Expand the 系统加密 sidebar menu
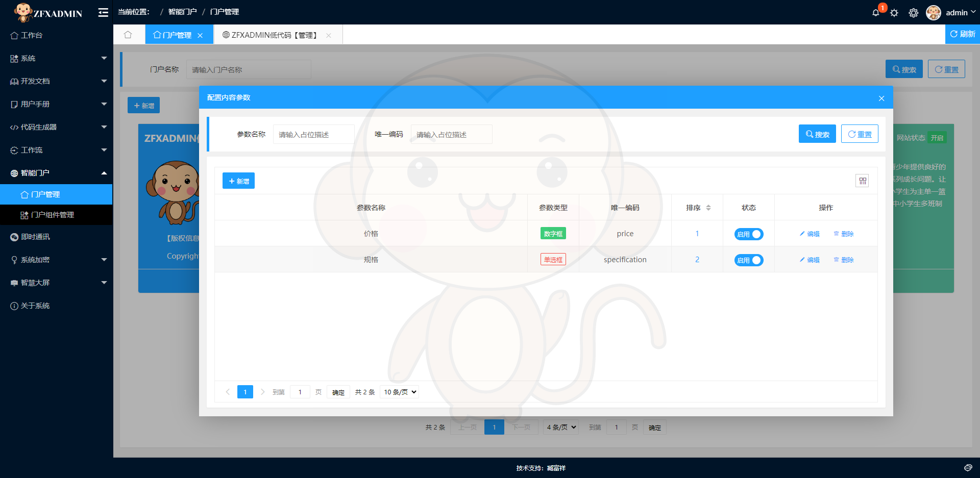 [x=56, y=260]
